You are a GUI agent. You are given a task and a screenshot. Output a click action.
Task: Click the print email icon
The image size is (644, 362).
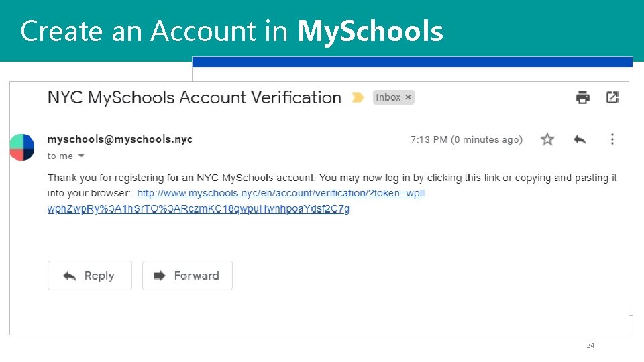[x=583, y=97]
